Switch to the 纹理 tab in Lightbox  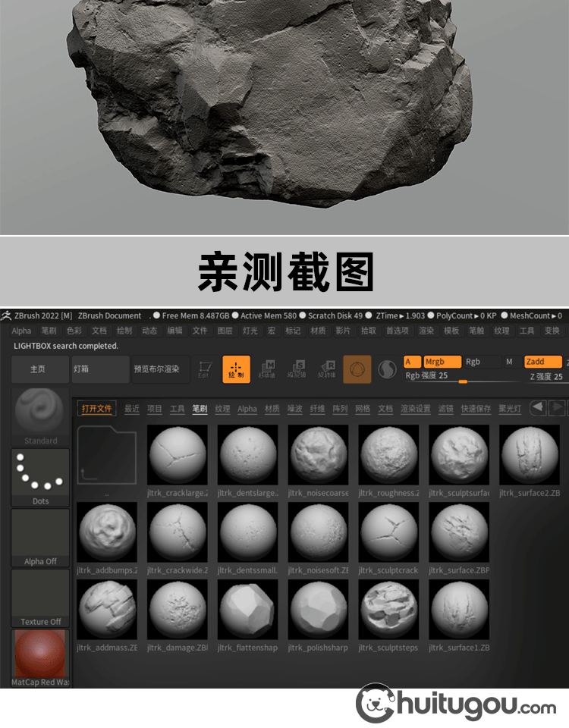pos(222,409)
